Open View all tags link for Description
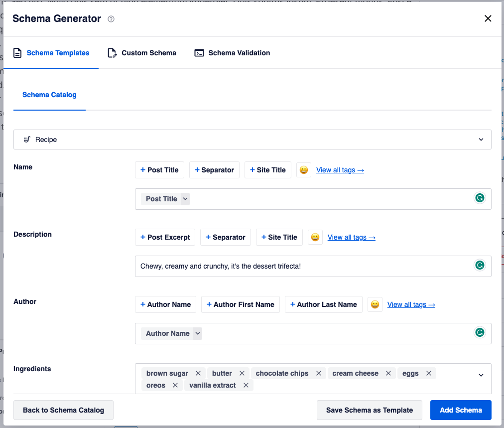This screenshot has height=428, width=504. point(351,237)
